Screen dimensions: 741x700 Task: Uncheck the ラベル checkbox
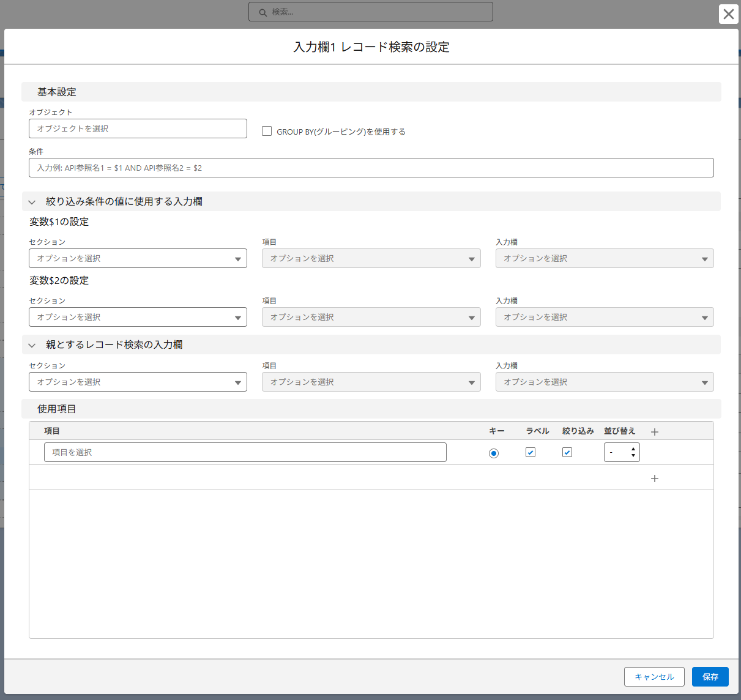click(531, 453)
